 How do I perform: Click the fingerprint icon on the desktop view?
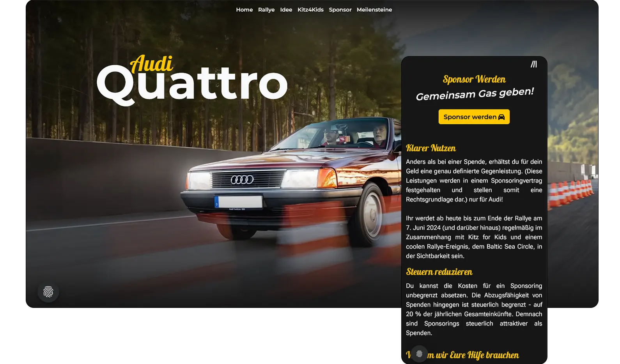click(x=48, y=292)
